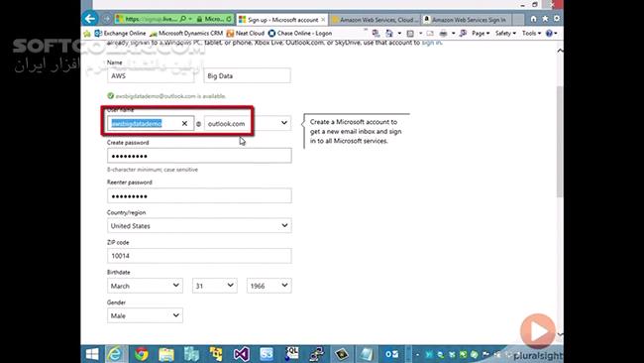Open the Safety menu in command bar
Viewport: 644px width, 363px height.
[x=505, y=34]
